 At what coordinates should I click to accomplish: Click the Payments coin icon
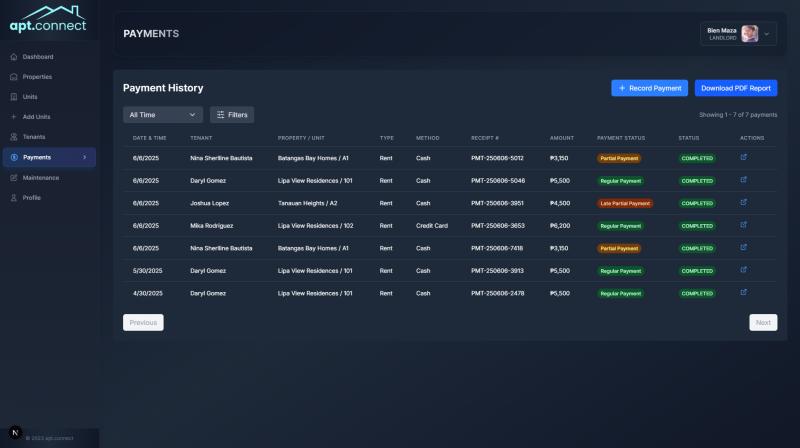(x=14, y=157)
